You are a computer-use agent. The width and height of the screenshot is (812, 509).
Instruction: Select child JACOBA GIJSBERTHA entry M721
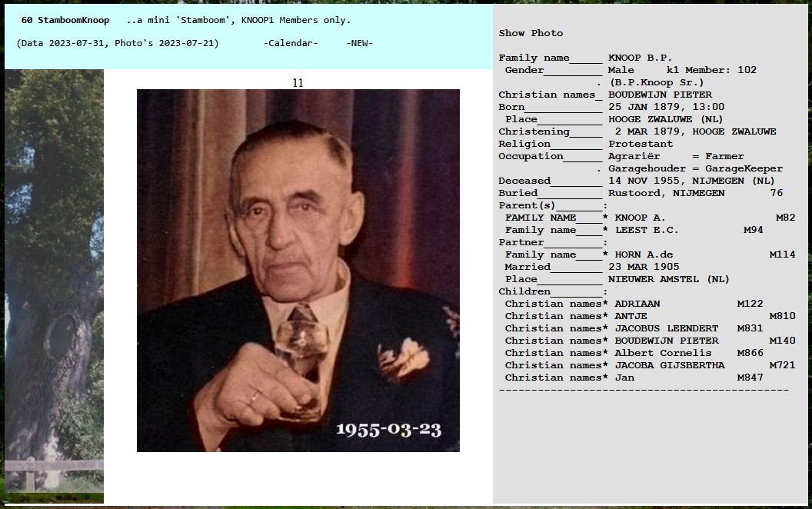coord(669,365)
